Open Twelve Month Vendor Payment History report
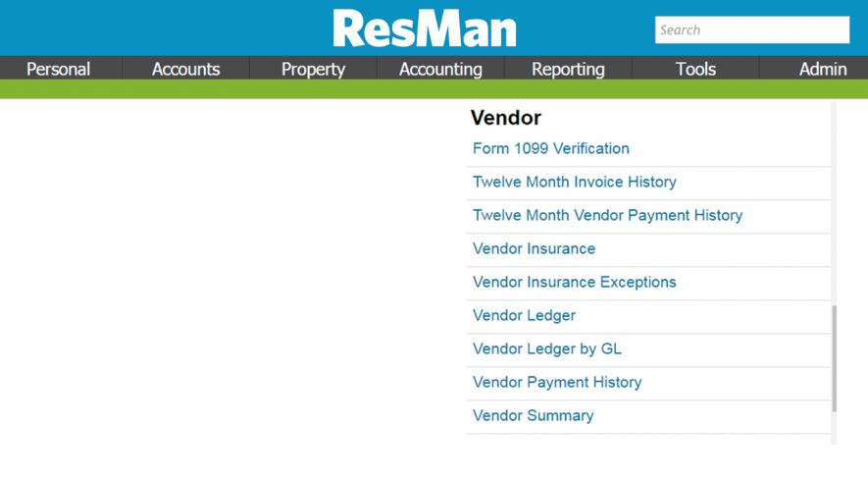Screen dimensions: 868x481 tap(607, 216)
